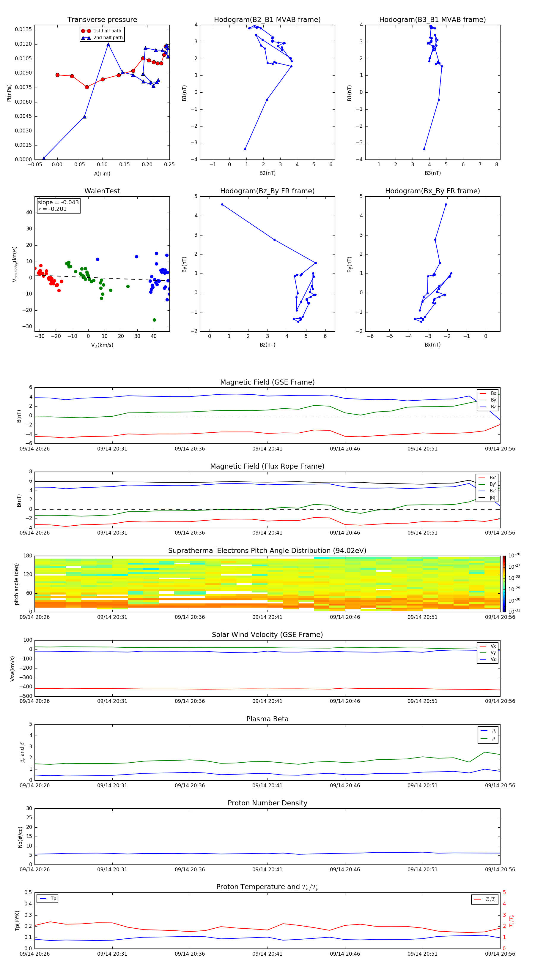
Task: Click "By" in the GSE magnetic field legend
Action: [493, 400]
